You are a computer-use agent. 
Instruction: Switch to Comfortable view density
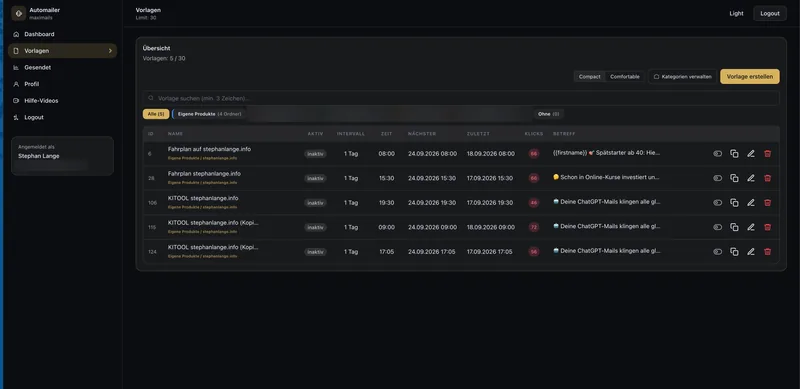(x=624, y=77)
